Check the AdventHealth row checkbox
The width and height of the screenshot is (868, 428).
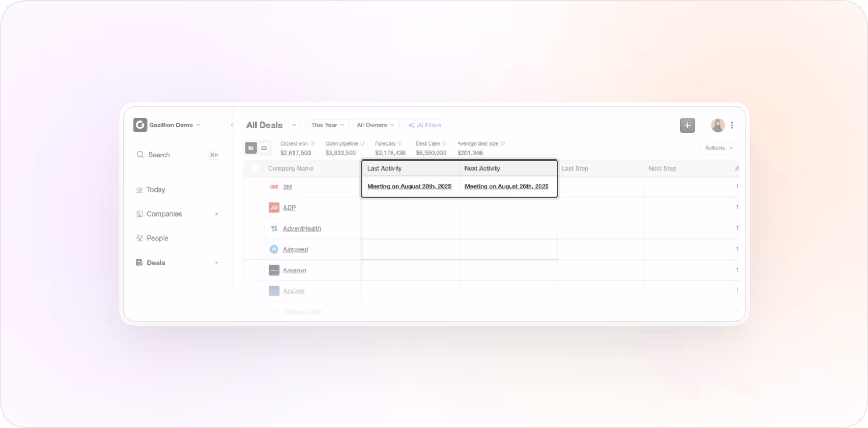(254, 228)
